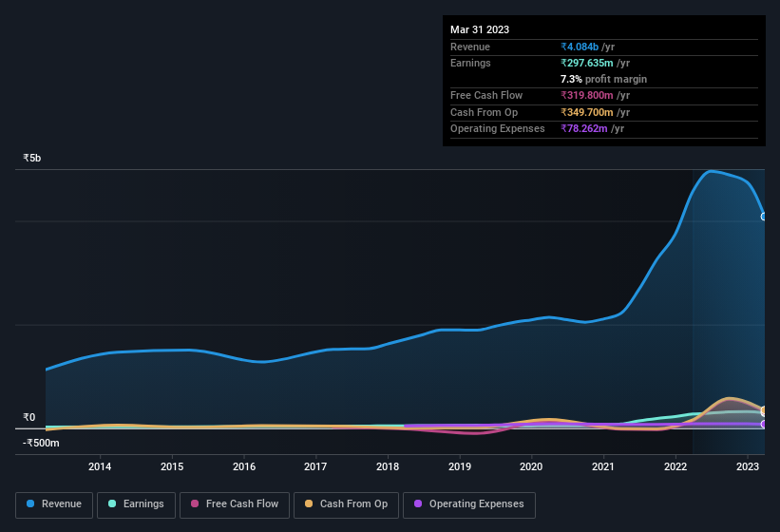
Task: Click the Operating Expenses label in tooltip
Action: 498,128
